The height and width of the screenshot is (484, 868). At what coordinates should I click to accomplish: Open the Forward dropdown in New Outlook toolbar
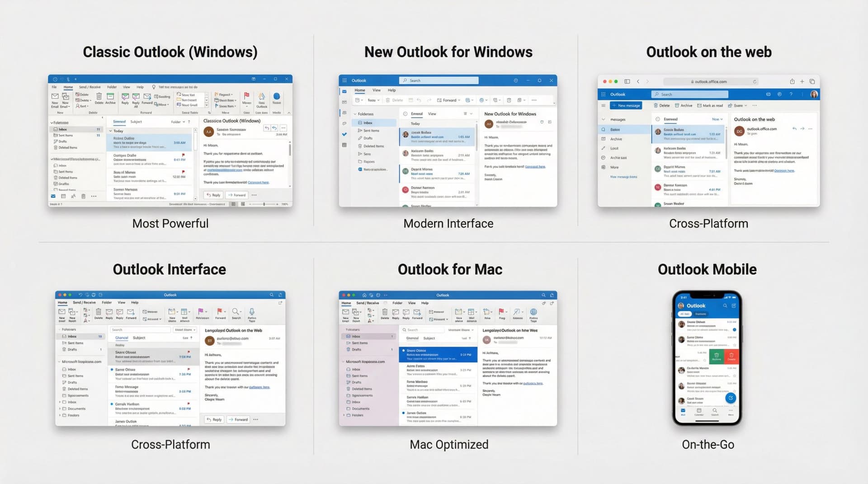[x=459, y=100]
